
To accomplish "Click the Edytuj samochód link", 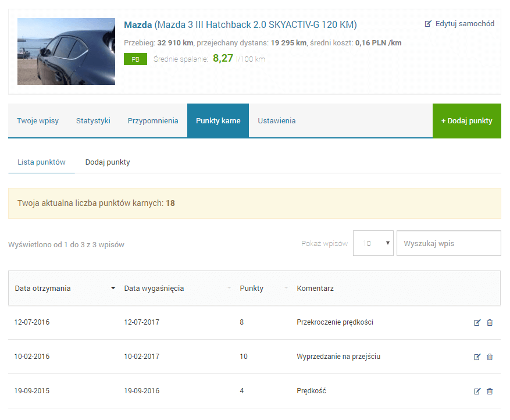I will [460, 24].
